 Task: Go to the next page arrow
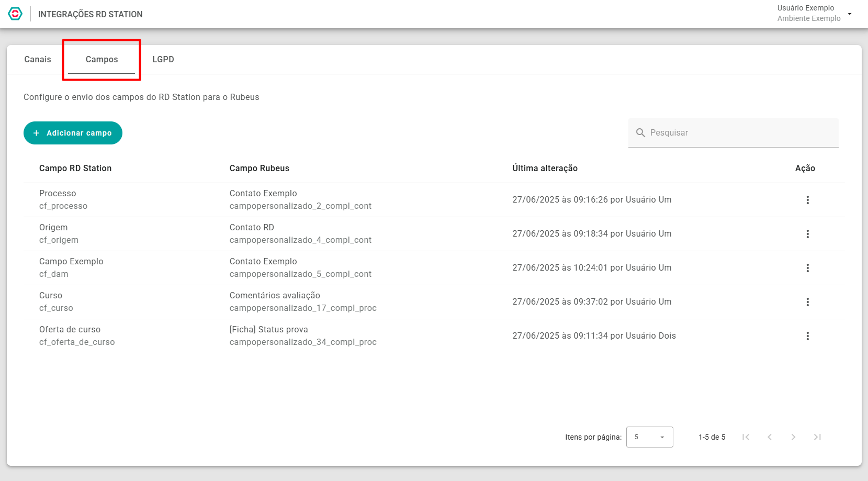pos(793,437)
